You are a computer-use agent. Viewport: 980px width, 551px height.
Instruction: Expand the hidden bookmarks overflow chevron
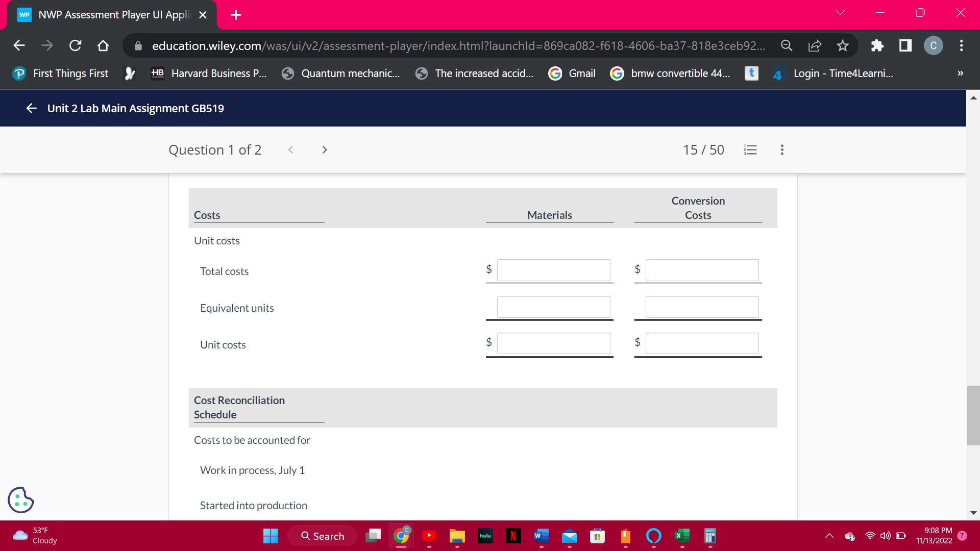coord(960,73)
